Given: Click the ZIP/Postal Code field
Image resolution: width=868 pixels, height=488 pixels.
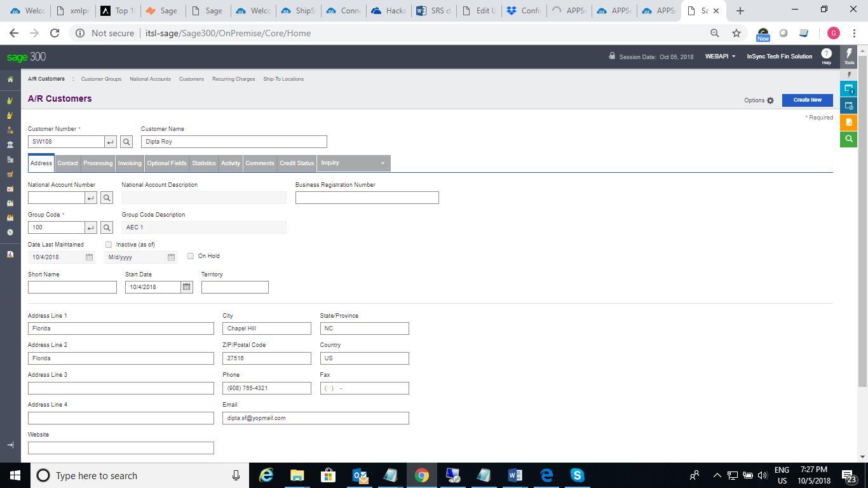Looking at the screenshot, I should 267,358.
